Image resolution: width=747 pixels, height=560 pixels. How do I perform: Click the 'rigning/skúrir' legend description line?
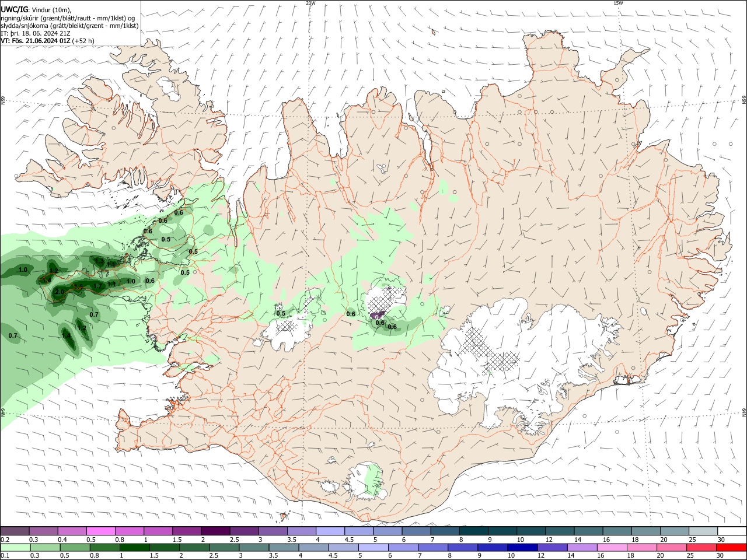[68, 18]
